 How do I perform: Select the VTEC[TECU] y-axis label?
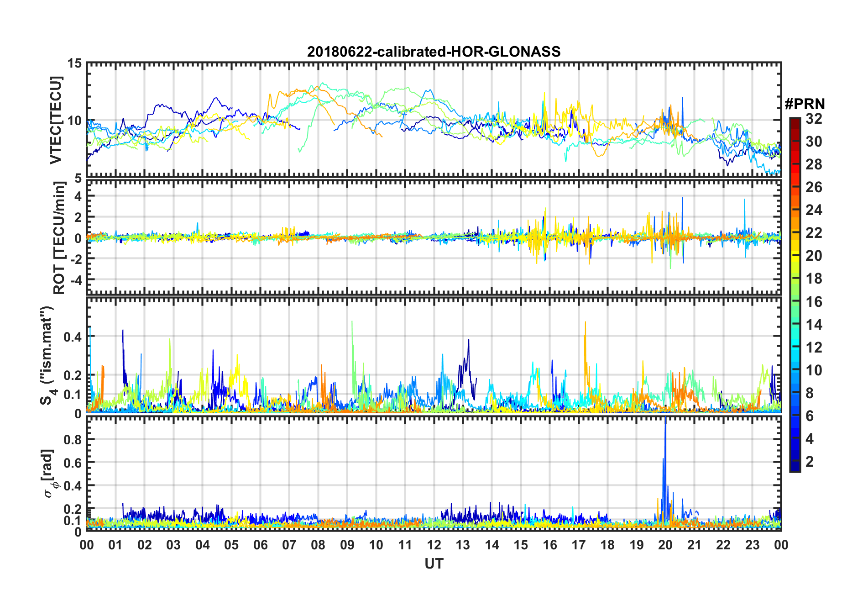click(56, 120)
